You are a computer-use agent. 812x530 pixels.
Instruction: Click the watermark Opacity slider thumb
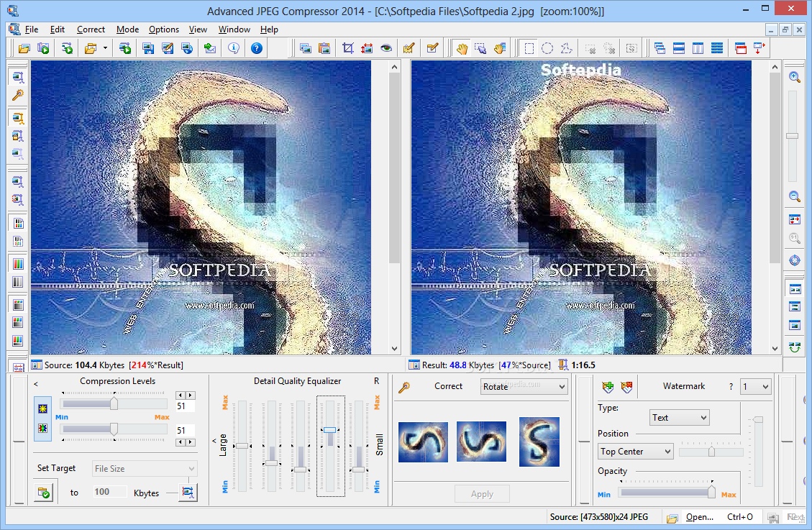coord(711,491)
